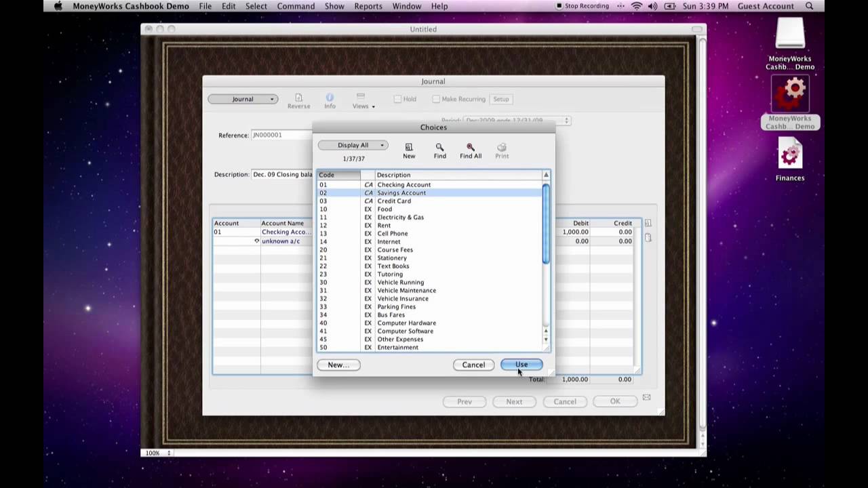Toggle the Make Recurring checkbox
The image size is (868, 488).
[436, 99]
